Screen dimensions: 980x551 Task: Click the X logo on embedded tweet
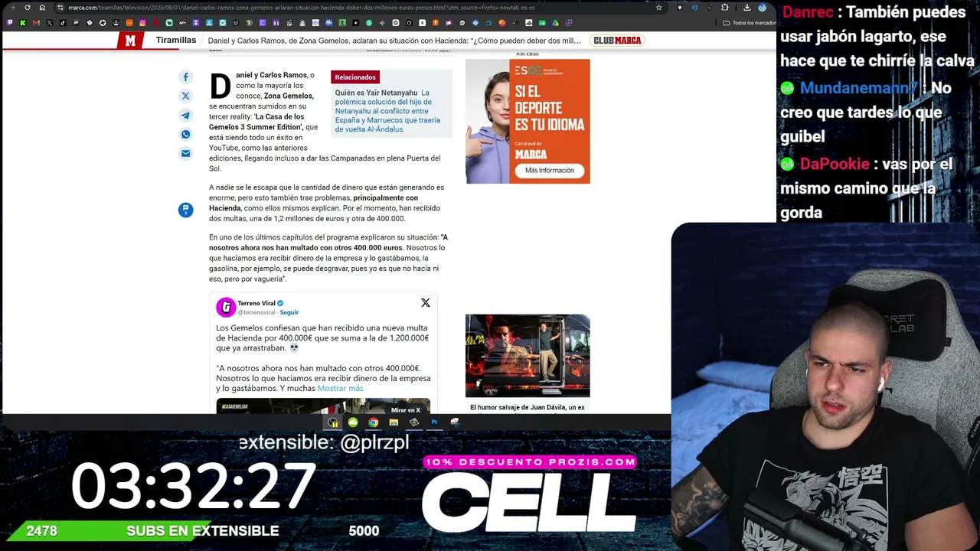(426, 303)
